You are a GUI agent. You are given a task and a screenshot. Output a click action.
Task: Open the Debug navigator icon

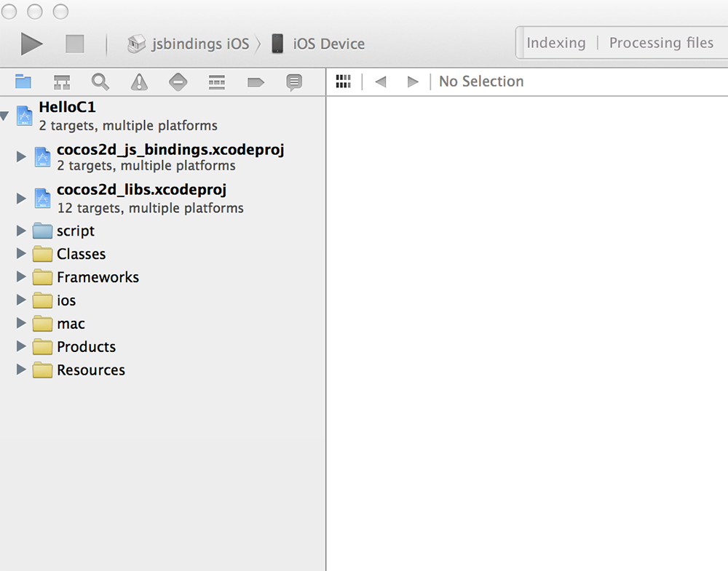217,82
